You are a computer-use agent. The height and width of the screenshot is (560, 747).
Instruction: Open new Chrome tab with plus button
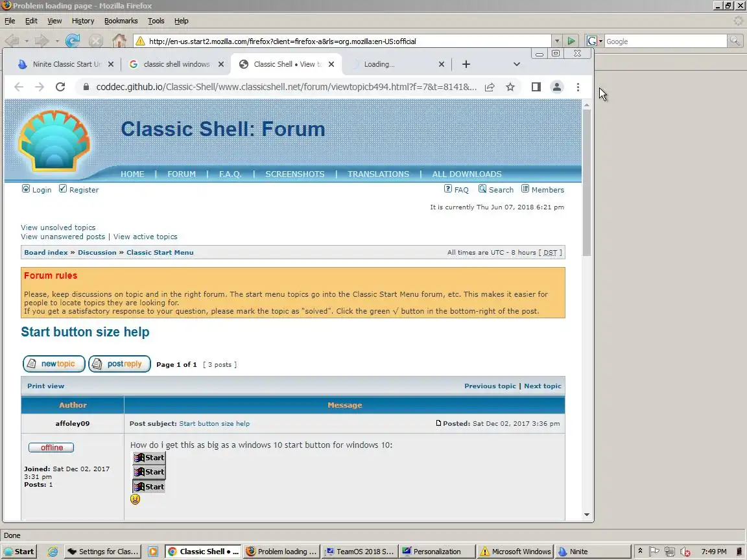click(x=466, y=64)
